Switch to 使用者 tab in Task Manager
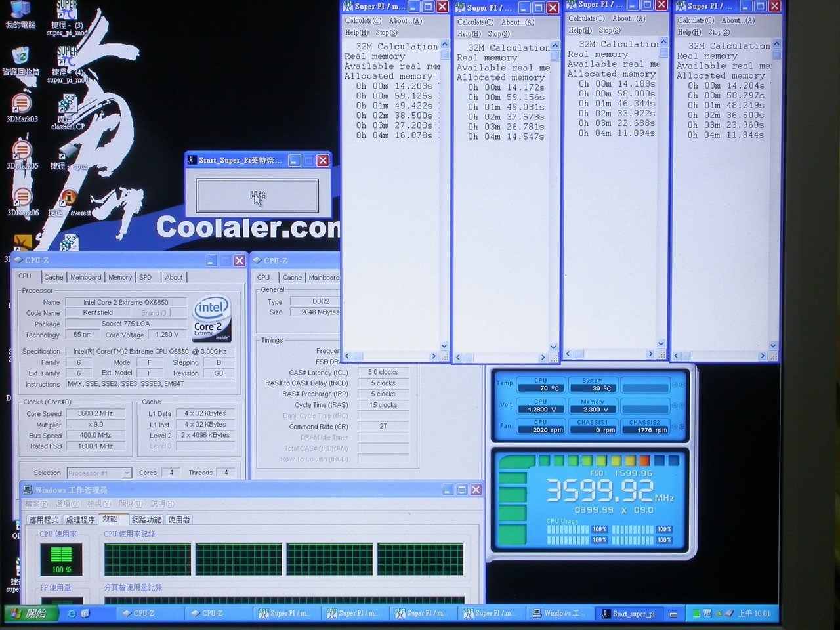Viewport: 840px width, 630px height. [179, 520]
